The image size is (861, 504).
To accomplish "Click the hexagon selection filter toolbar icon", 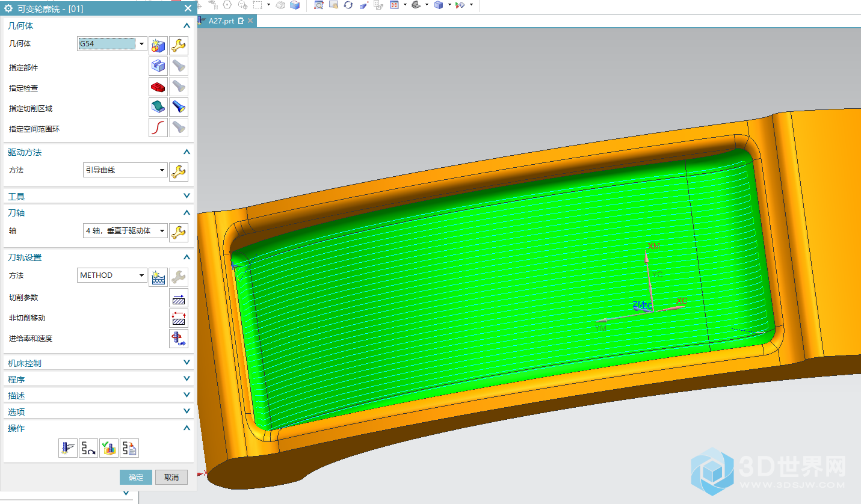I will (227, 4).
